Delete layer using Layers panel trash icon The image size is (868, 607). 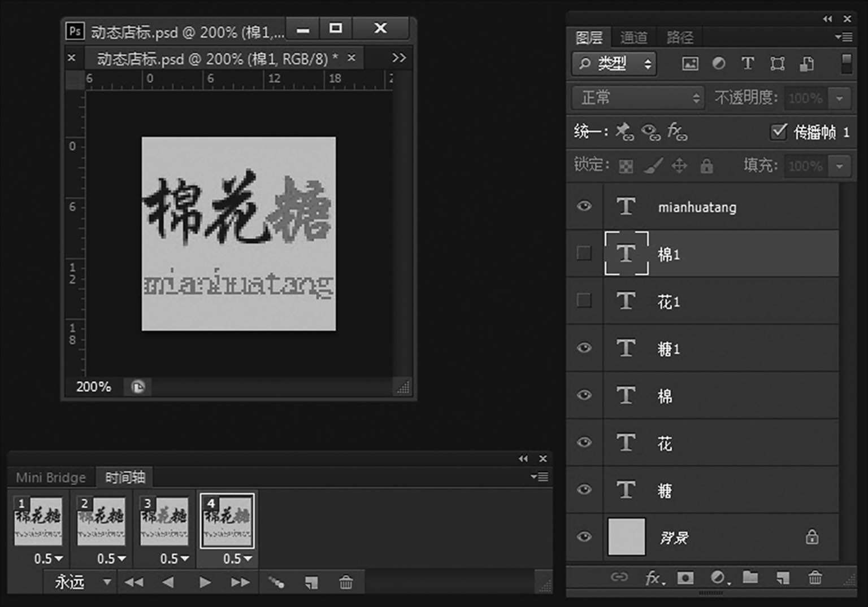(x=815, y=577)
